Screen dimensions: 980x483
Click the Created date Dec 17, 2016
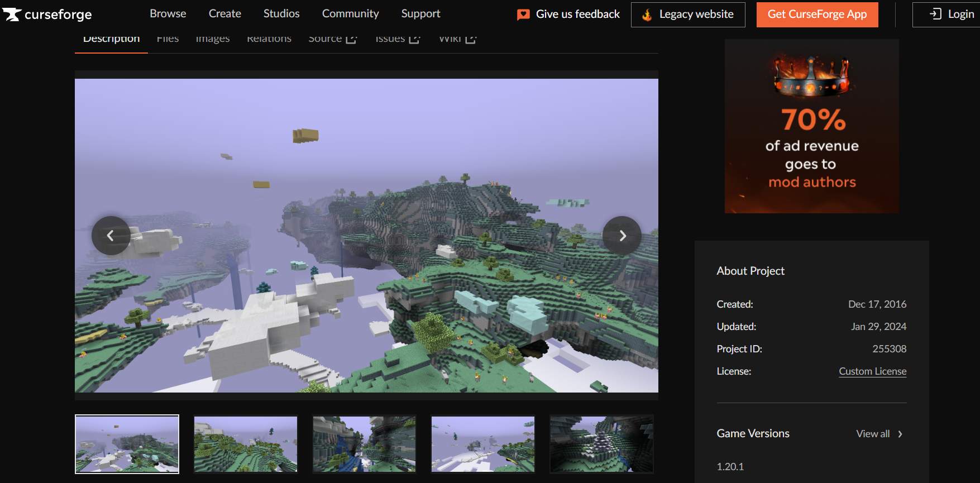pyautogui.click(x=877, y=304)
